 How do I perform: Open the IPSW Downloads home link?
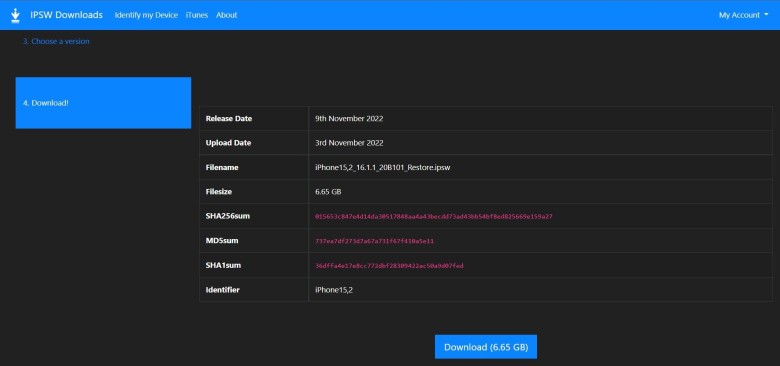66,15
